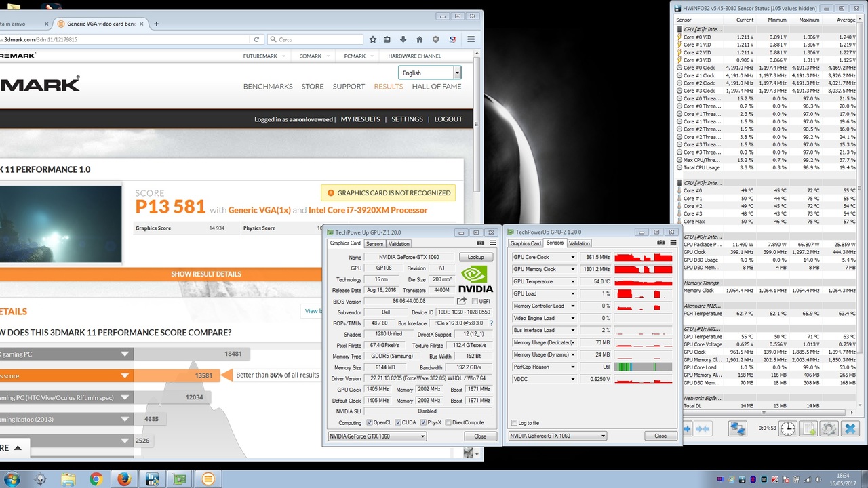
Task: Toggle CUDA computing checkbox
Action: click(x=397, y=422)
